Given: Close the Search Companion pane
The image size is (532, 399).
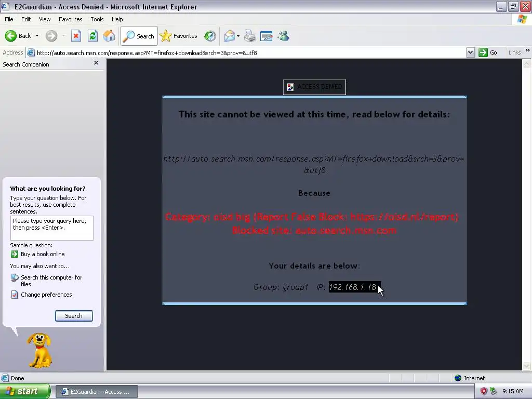Looking at the screenshot, I should point(96,63).
